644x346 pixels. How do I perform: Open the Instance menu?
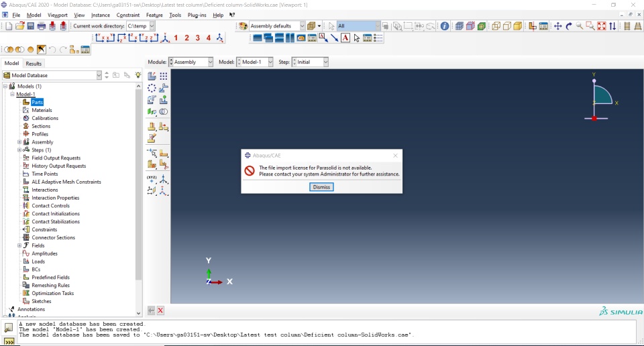pyautogui.click(x=101, y=15)
